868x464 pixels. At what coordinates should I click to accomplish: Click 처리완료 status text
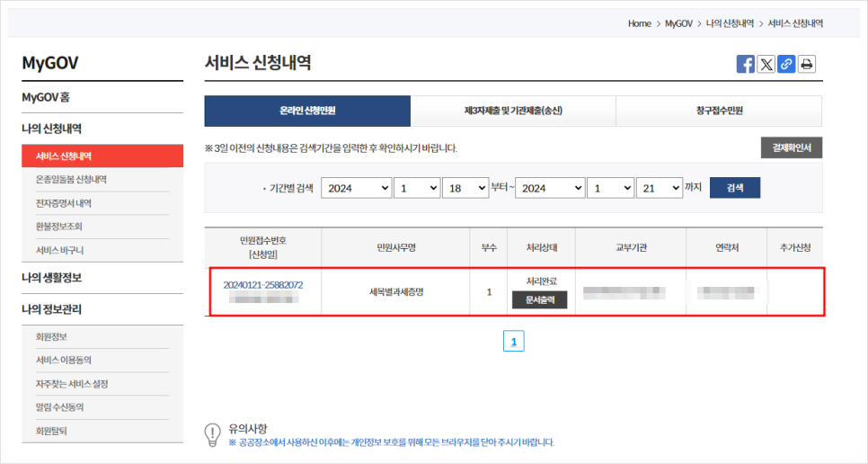[x=542, y=281]
